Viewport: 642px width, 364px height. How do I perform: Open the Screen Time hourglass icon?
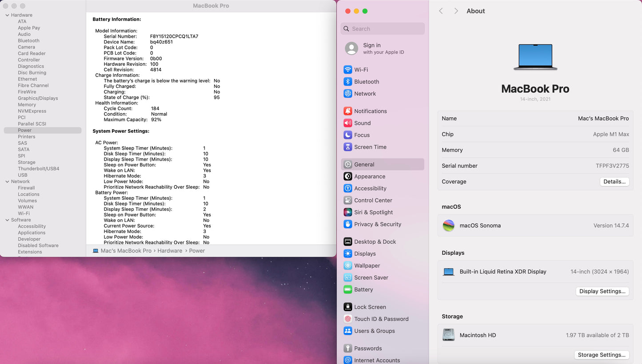click(348, 147)
